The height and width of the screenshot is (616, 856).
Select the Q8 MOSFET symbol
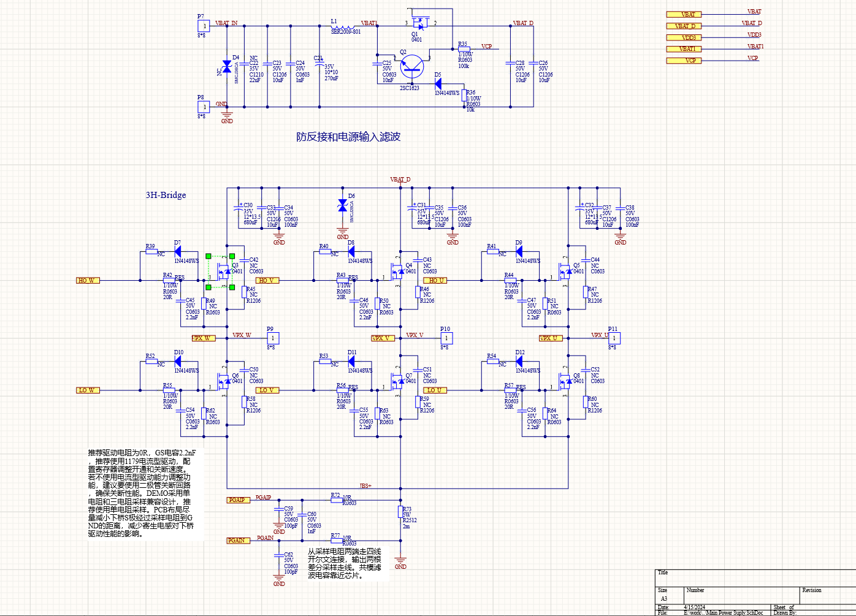point(565,380)
